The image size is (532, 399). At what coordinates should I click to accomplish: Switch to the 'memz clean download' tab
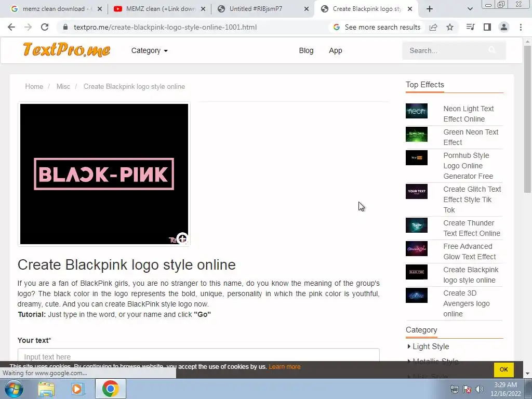click(x=53, y=9)
